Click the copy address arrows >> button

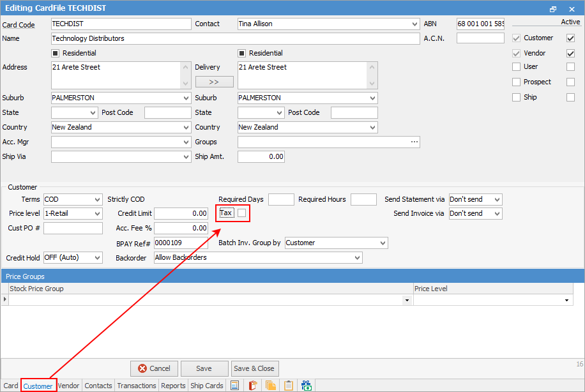click(214, 82)
